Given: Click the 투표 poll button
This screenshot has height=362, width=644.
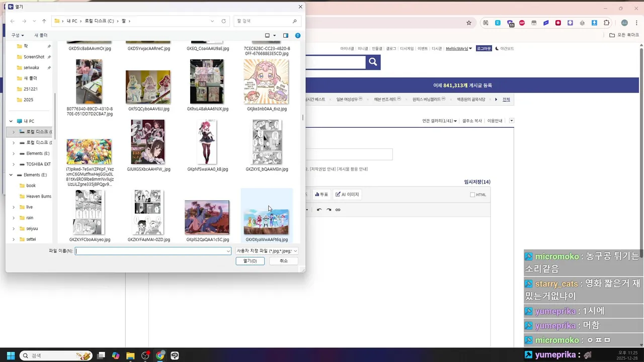Looking at the screenshot, I should point(321,195).
